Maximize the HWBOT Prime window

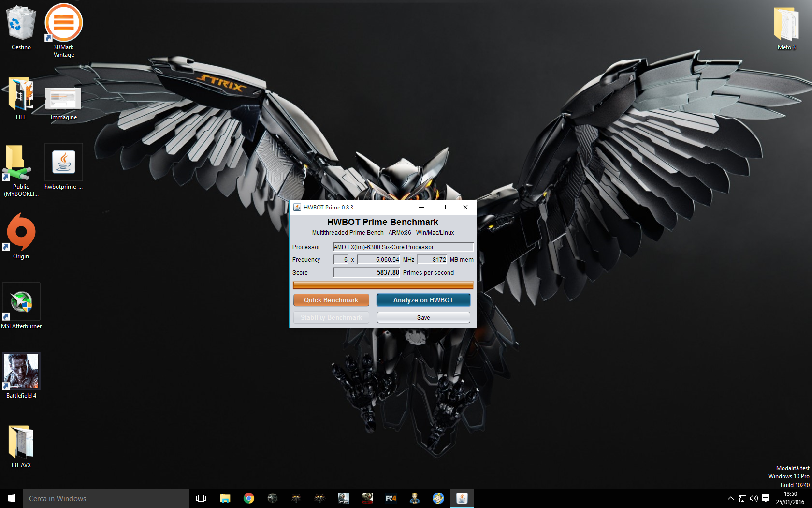click(443, 207)
